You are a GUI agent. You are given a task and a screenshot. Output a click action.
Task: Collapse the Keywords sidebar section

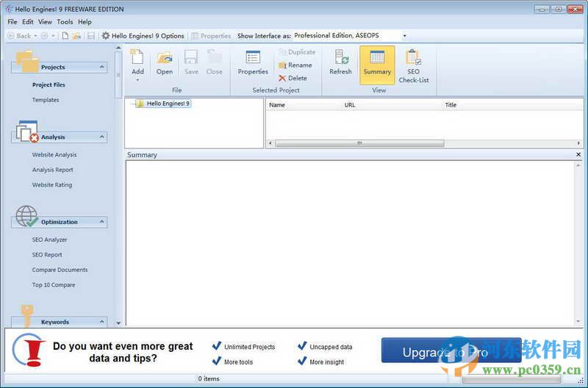coord(102,322)
